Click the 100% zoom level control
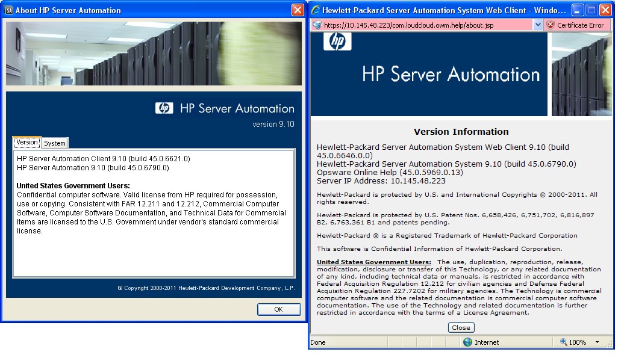This screenshot has height=364, width=624. pyautogui.click(x=578, y=342)
